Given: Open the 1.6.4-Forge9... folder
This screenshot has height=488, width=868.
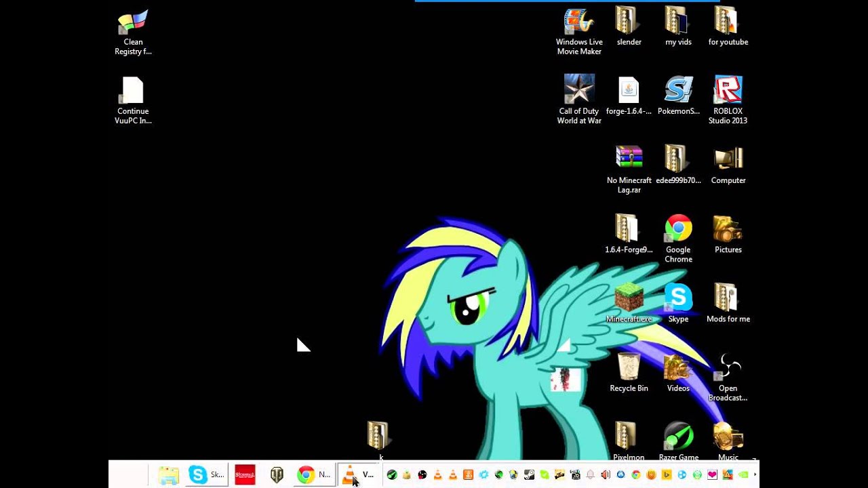Looking at the screenshot, I should point(629,235).
